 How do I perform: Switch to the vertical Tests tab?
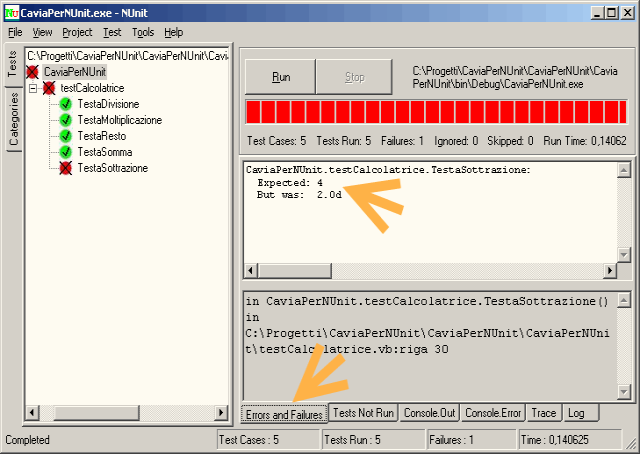[x=13, y=64]
